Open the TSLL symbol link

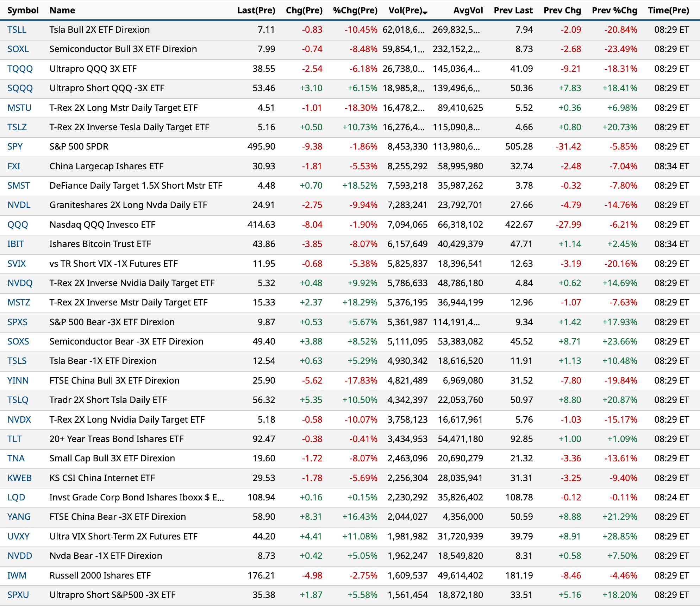coord(17,30)
